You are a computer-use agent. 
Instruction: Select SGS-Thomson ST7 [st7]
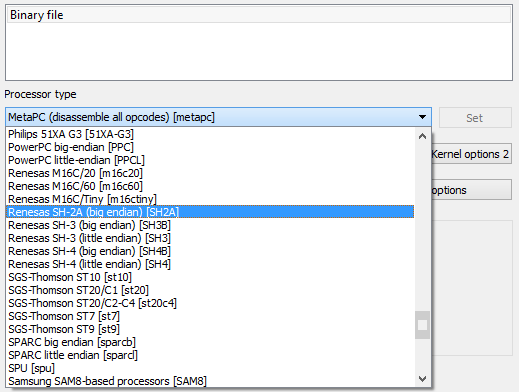click(x=210, y=316)
